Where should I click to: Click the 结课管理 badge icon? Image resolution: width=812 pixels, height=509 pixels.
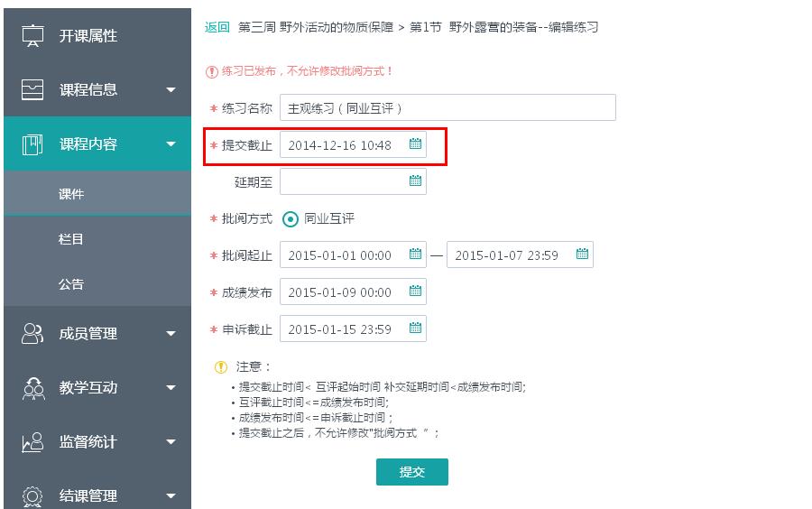point(32,495)
